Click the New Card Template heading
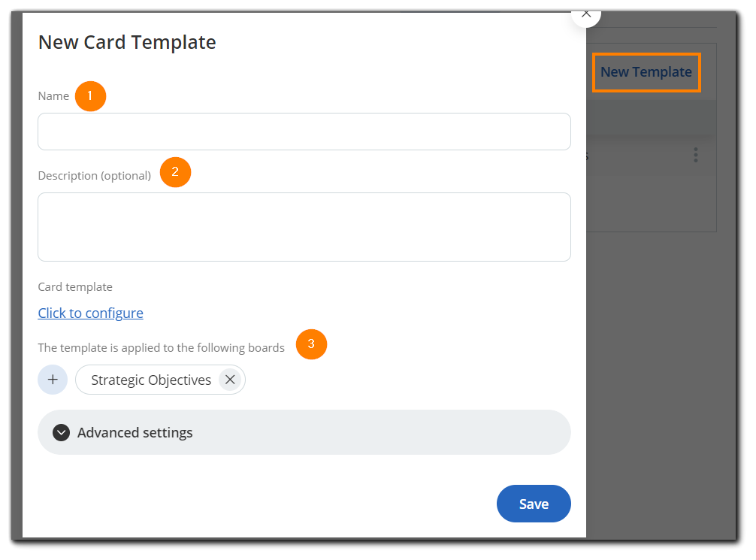756x560 pixels. pyautogui.click(x=127, y=42)
